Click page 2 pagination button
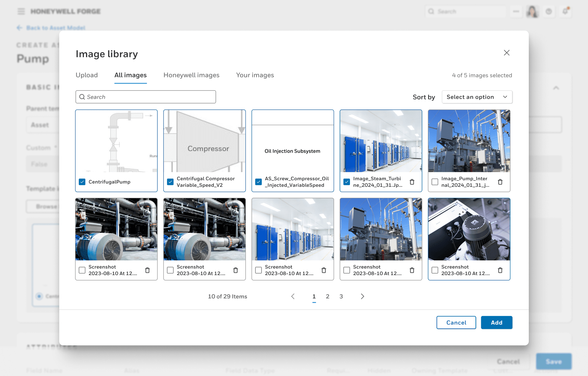588x376 pixels. [x=327, y=296]
